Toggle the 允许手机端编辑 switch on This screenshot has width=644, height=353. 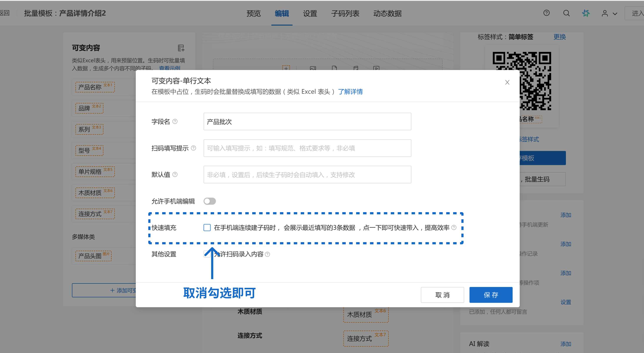[x=210, y=201]
